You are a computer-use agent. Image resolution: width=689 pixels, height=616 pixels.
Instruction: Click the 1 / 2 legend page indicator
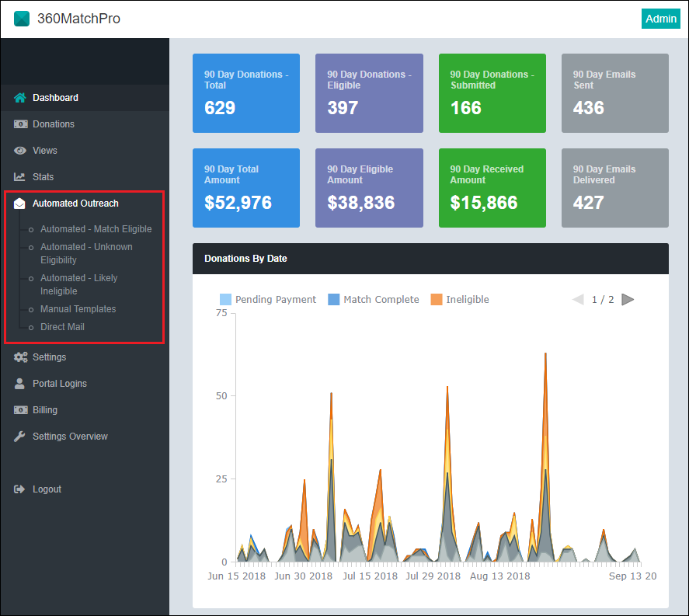[x=603, y=300]
